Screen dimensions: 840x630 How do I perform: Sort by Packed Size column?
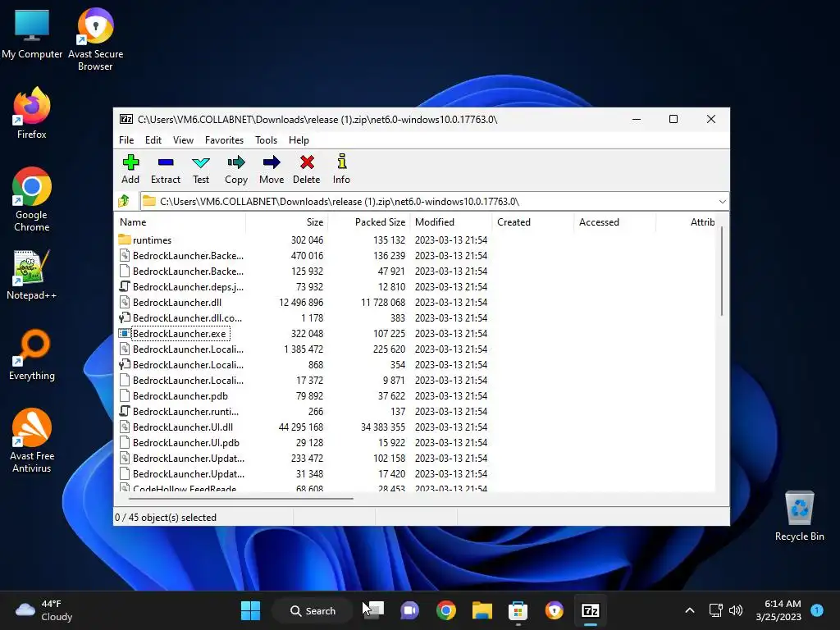[368, 221]
